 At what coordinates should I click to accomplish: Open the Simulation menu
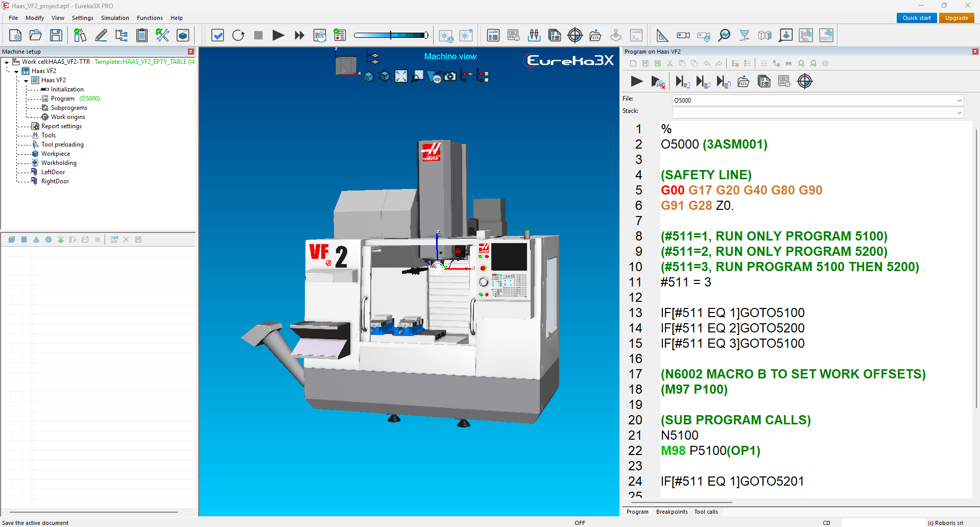pos(115,18)
